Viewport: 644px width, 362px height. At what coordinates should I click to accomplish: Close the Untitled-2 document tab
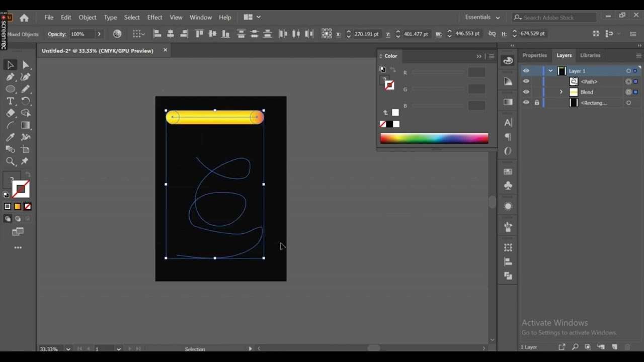(x=165, y=50)
